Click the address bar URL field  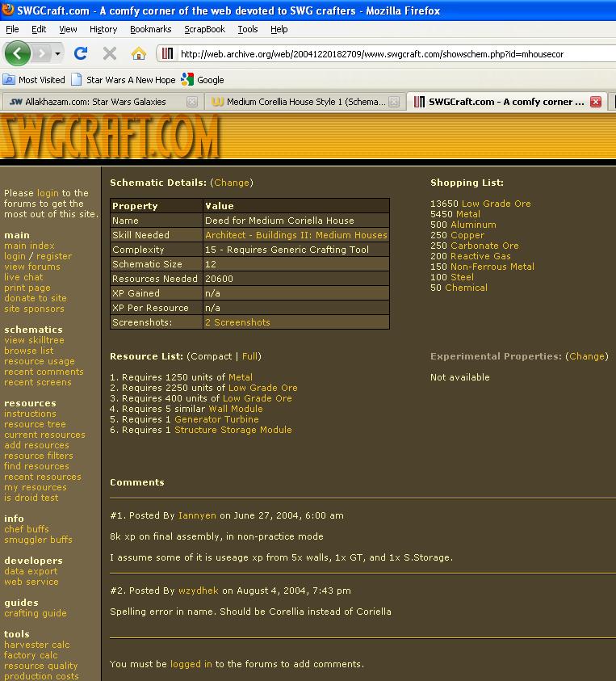pyautogui.click(x=388, y=54)
